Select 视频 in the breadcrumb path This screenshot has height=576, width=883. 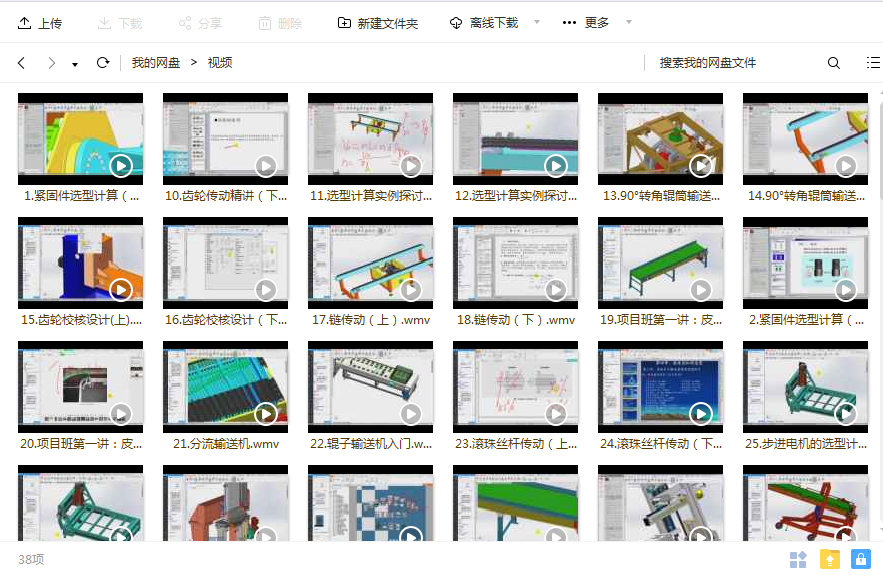pos(220,63)
